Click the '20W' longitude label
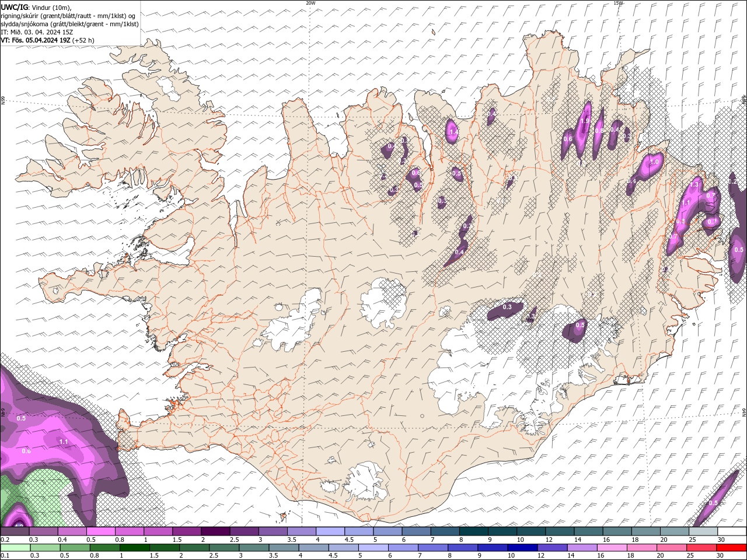The height and width of the screenshot is (560, 747). [x=310, y=3]
